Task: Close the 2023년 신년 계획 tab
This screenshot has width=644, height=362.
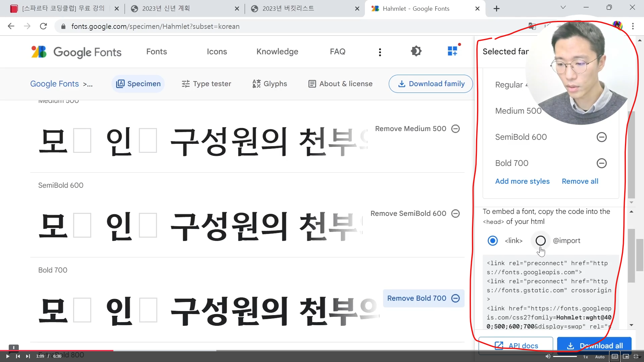Action: click(237, 9)
